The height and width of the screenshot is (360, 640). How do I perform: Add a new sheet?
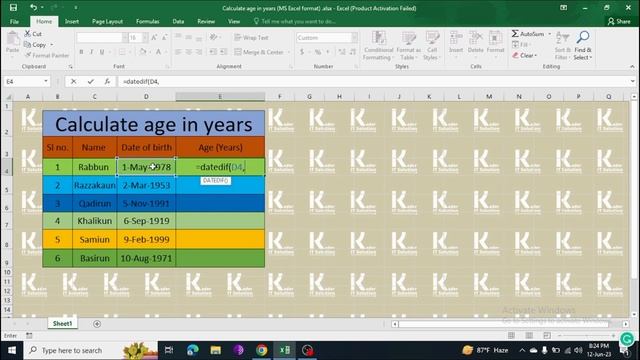pos(97,324)
